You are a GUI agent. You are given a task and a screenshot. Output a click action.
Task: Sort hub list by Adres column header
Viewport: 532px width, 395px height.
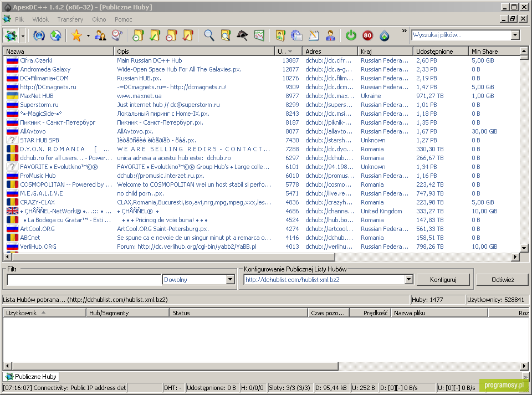tap(330, 51)
